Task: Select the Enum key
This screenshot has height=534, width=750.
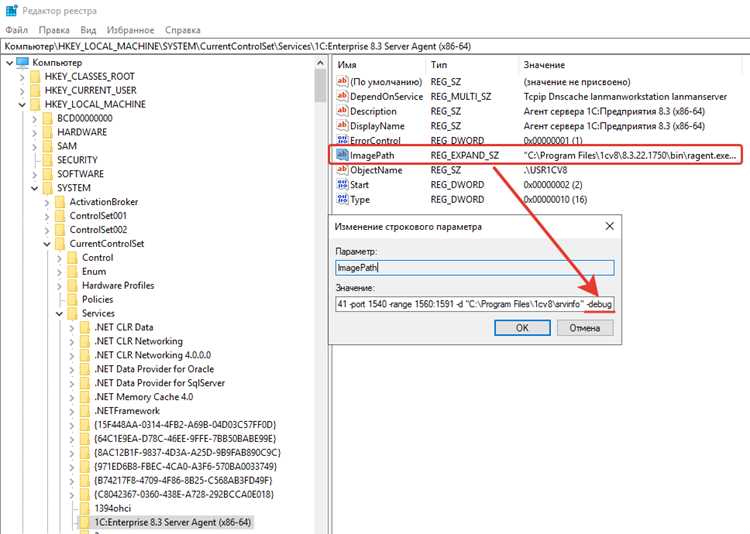Action: (x=94, y=272)
